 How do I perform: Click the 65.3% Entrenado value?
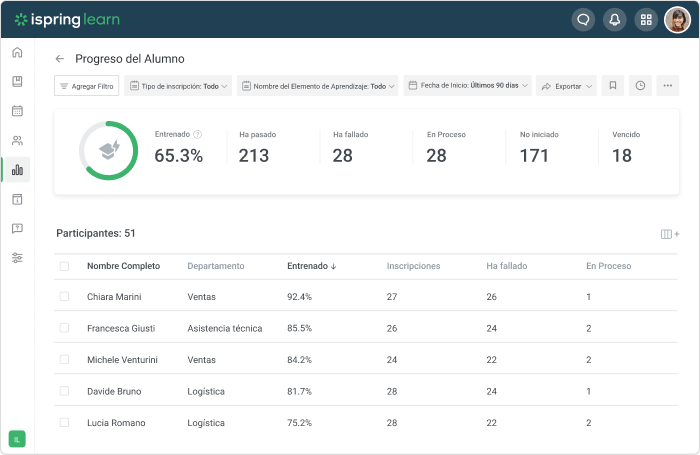(179, 156)
